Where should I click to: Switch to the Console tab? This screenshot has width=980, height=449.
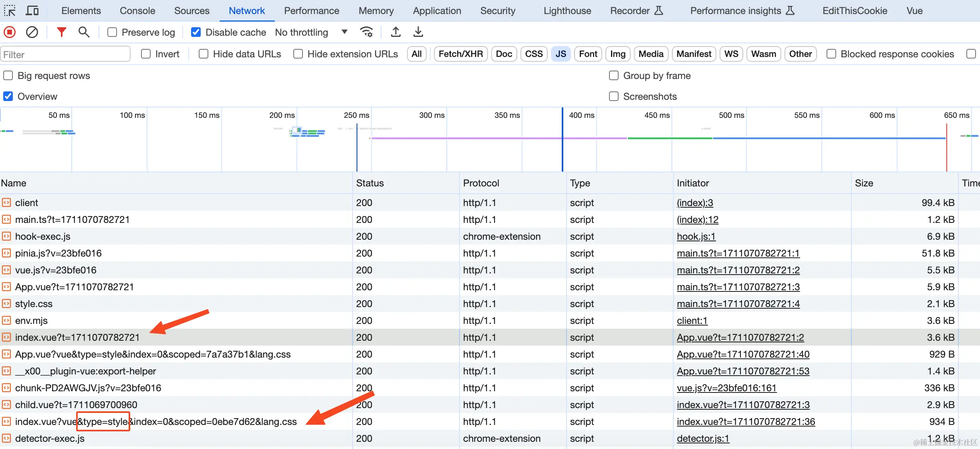pos(137,11)
